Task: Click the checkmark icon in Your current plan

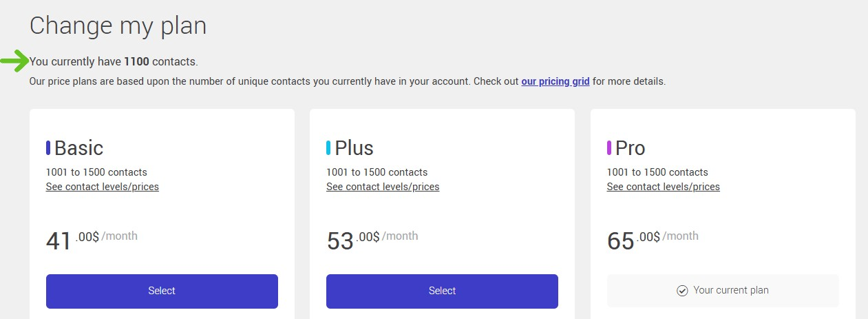Action: pos(682,291)
